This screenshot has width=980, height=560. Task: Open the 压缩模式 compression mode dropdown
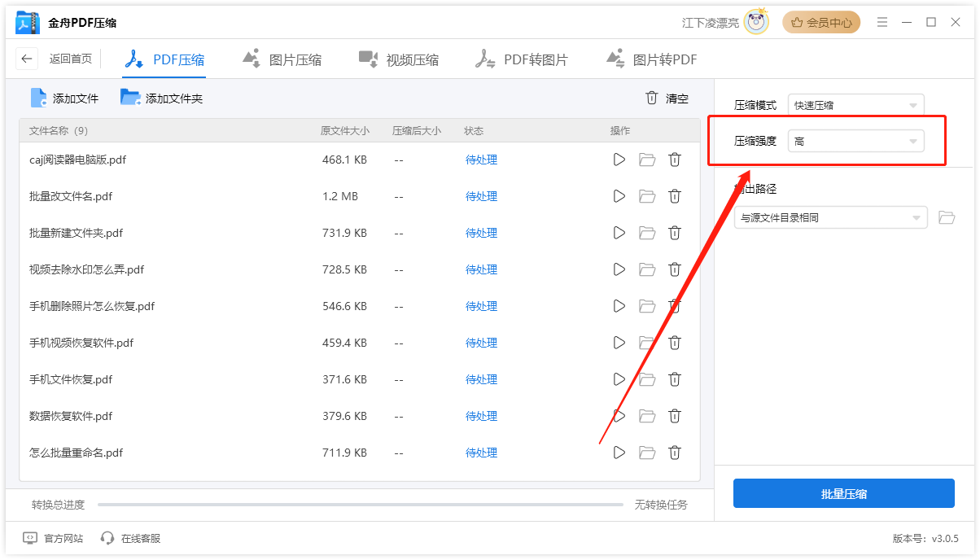(855, 104)
